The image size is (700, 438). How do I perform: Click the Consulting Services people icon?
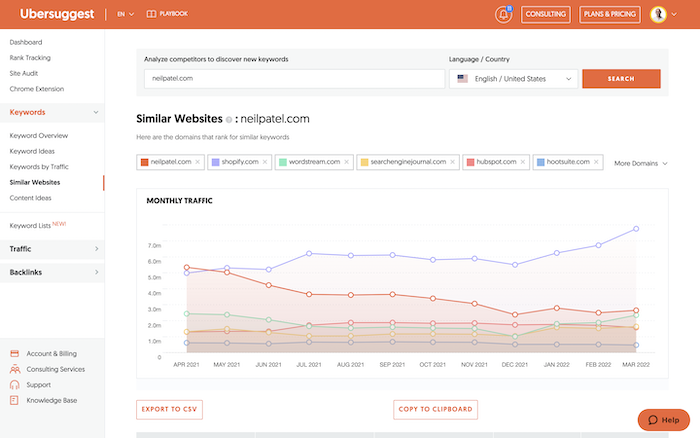pos(15,369)
